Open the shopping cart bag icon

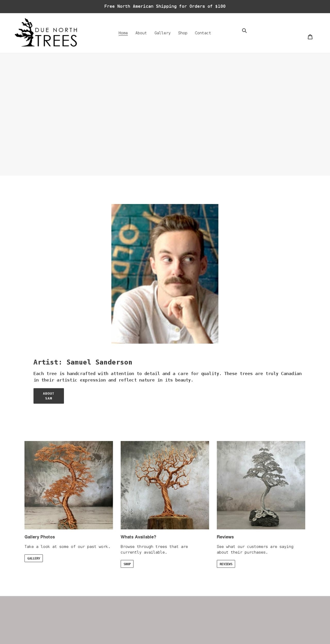click(310, 37)
